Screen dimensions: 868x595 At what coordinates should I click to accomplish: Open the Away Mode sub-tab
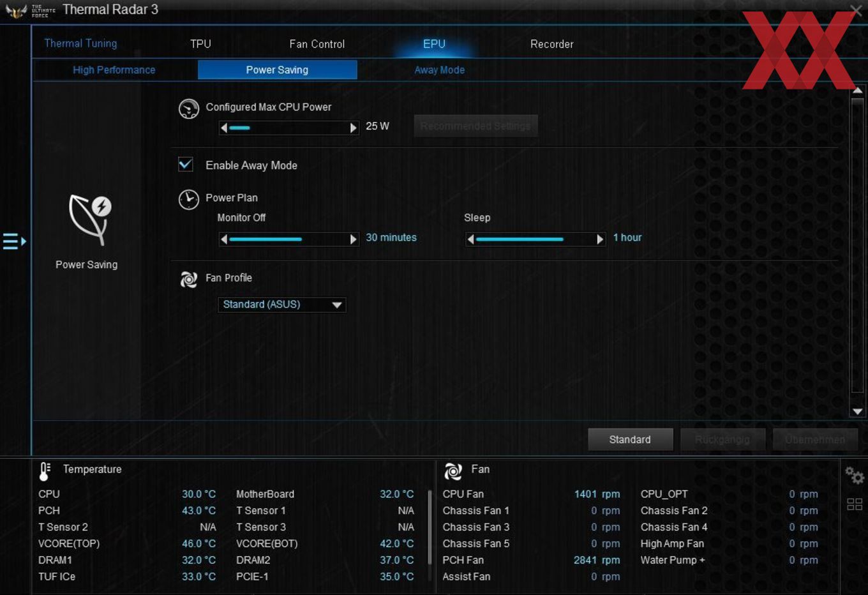(x=440, y=70)
